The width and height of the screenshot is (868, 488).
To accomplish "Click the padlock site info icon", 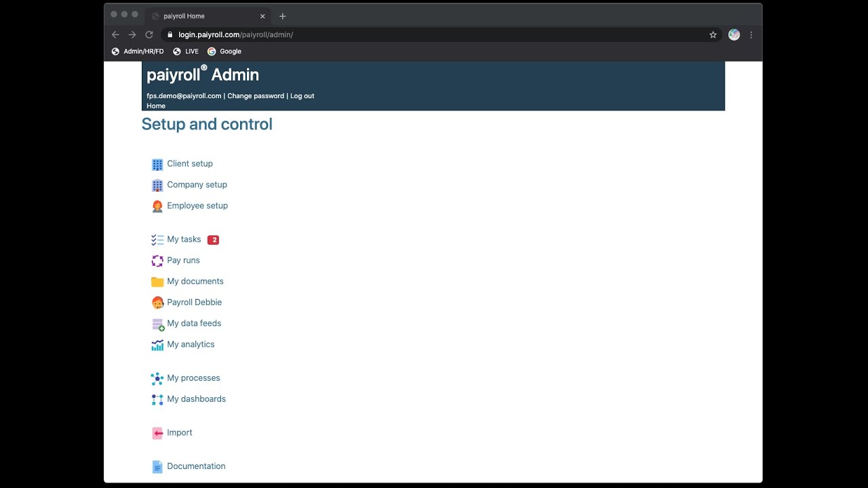I will 170,35.
